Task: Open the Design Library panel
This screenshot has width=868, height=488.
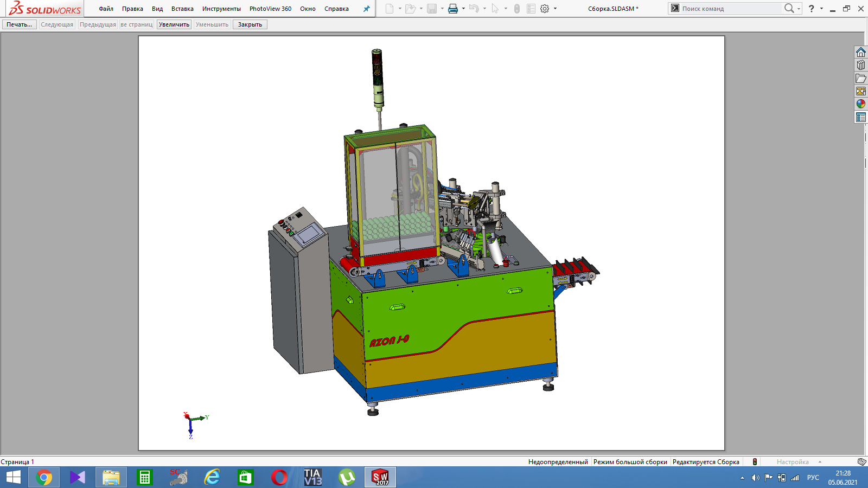Action: point(861,65)
